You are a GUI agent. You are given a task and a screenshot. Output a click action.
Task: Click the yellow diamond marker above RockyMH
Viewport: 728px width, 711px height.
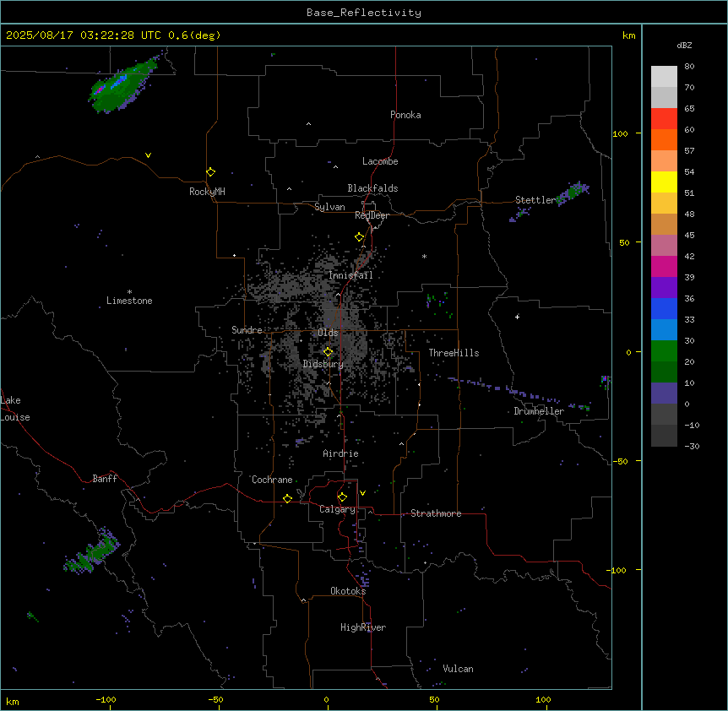pos(210,172)
